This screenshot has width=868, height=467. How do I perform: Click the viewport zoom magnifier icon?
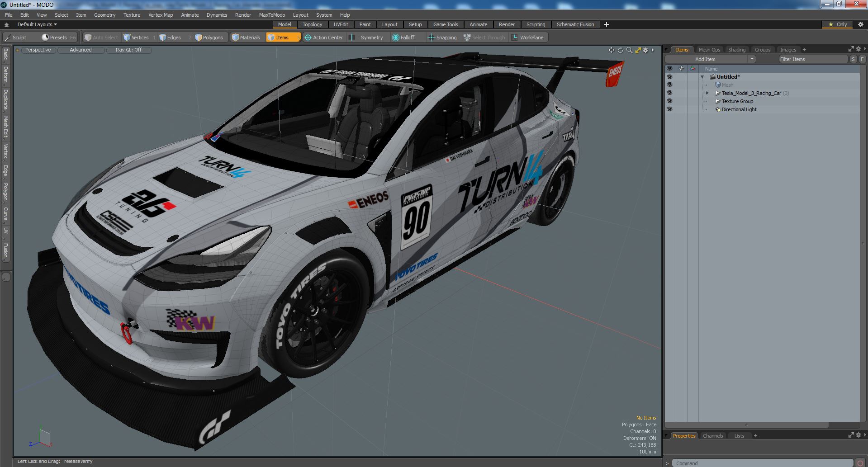[x=629, y=50]
